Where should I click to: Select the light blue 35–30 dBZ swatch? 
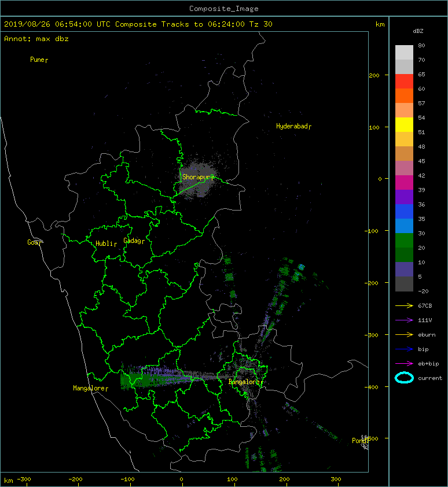404,226
